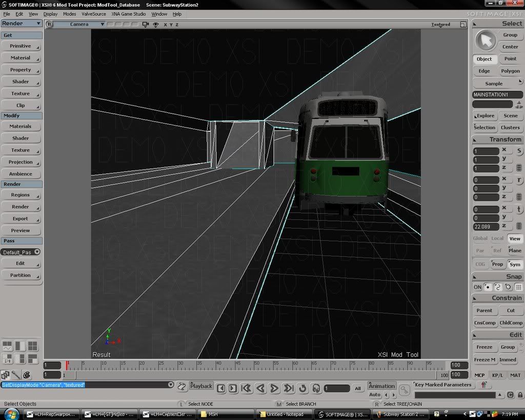Turn Snap ON toggle
This screenshot has width=525, height=420.
tap(477, 287)
